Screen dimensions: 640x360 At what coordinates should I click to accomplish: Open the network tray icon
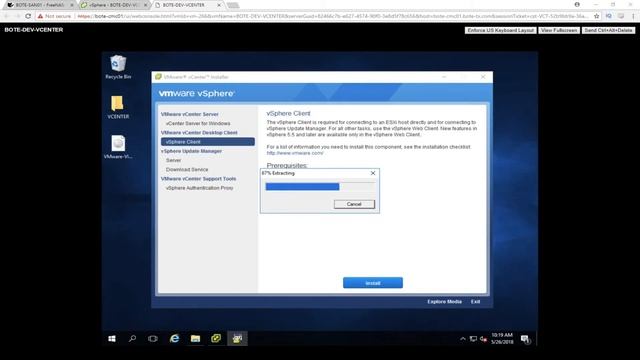pyautogui.click(x=473, y=339)
